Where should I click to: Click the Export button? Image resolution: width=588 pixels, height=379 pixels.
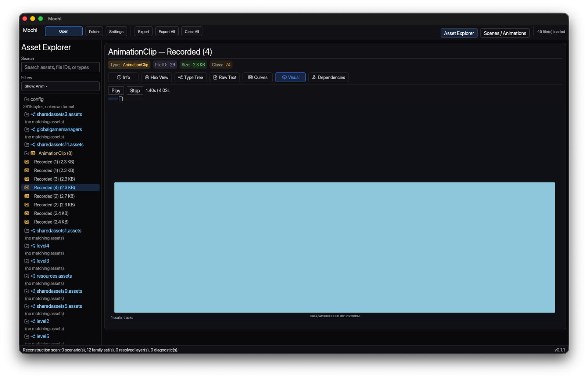click(x=143, y=31)
